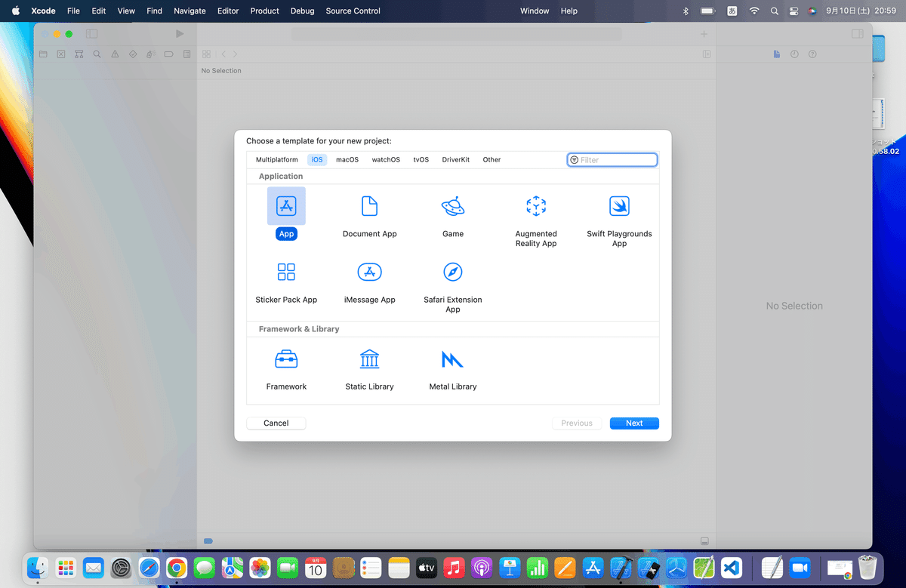
Task: Open the Product menu
Action: [265, 11]
